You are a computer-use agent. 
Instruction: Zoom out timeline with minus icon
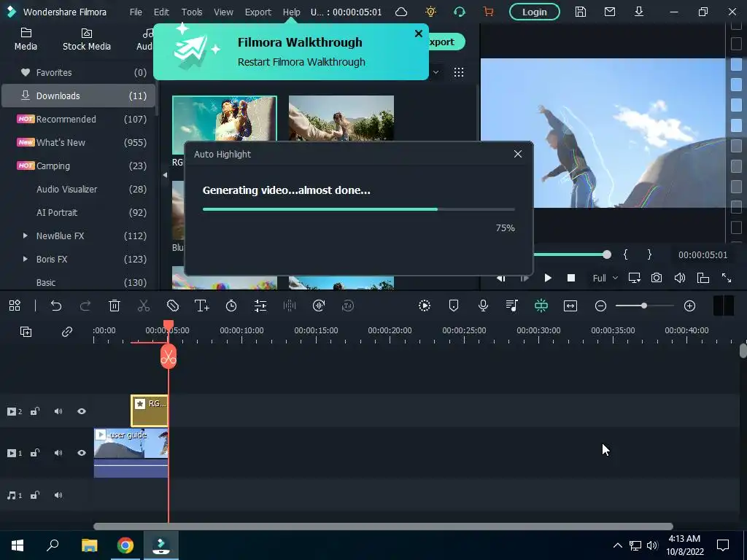point(601,306)
